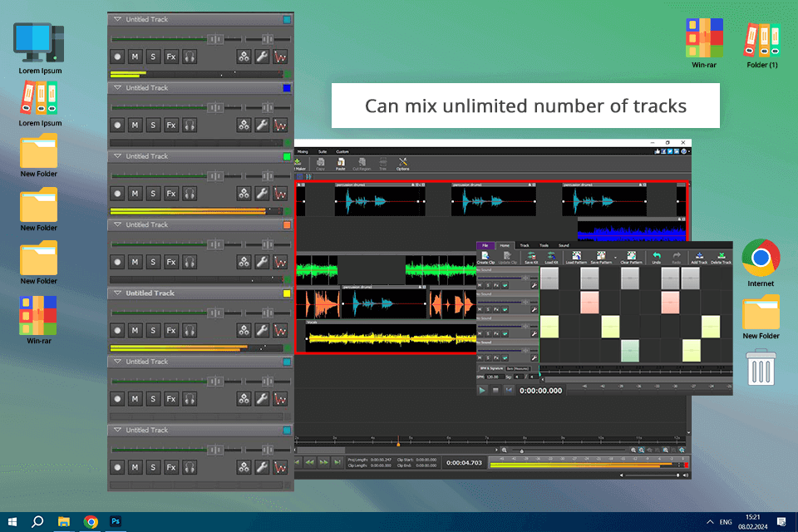
Task: Click orange color swatch on Untitled Track
Action: point(287,225)
